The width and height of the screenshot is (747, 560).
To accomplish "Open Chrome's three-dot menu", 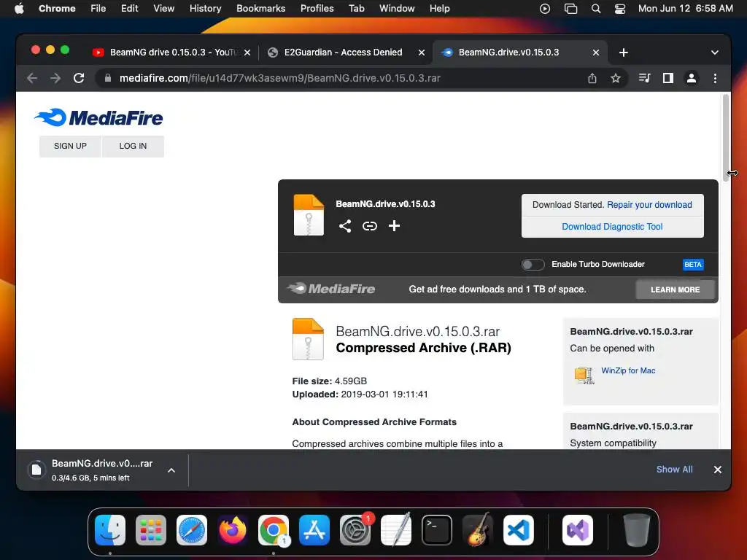I will pos(715,78).
